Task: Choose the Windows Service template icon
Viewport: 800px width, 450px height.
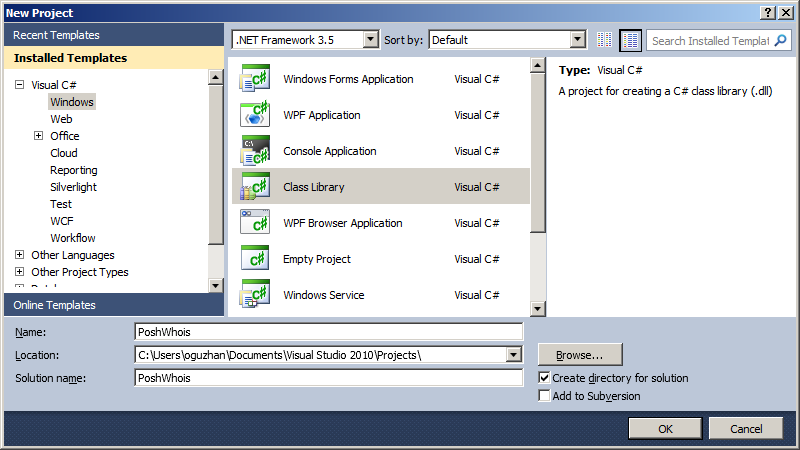Action: (x=255, y=295)
